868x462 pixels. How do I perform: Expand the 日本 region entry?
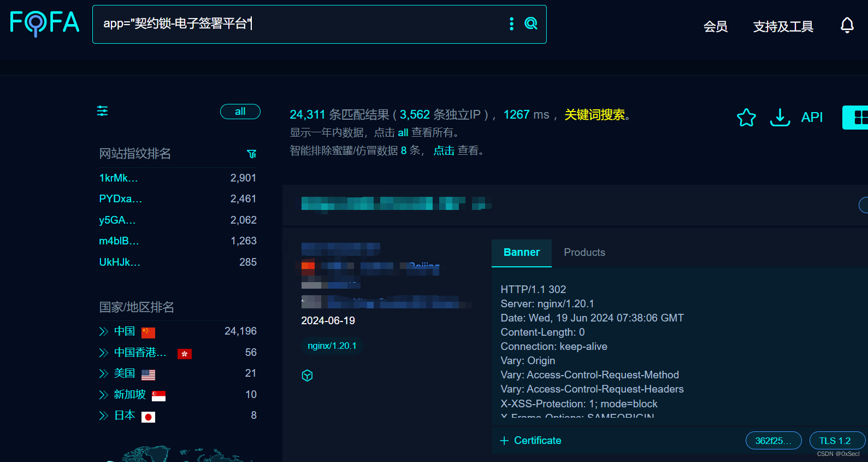(x=104, y=416)
